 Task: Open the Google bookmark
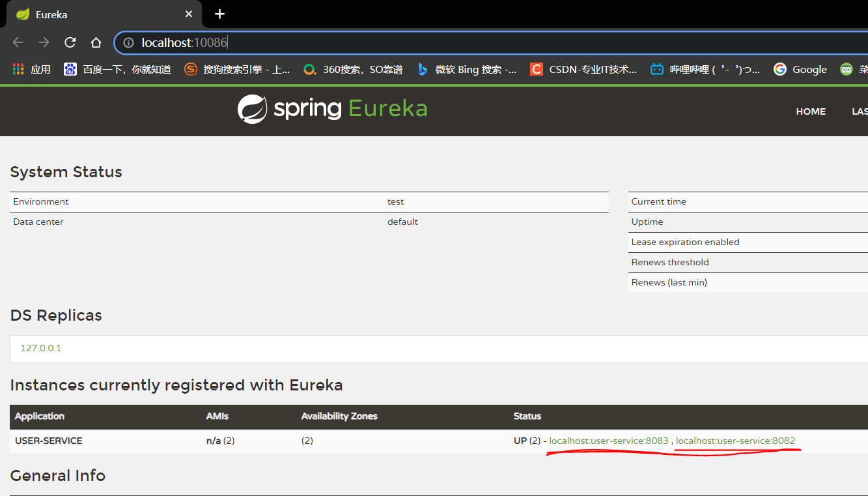800,69
